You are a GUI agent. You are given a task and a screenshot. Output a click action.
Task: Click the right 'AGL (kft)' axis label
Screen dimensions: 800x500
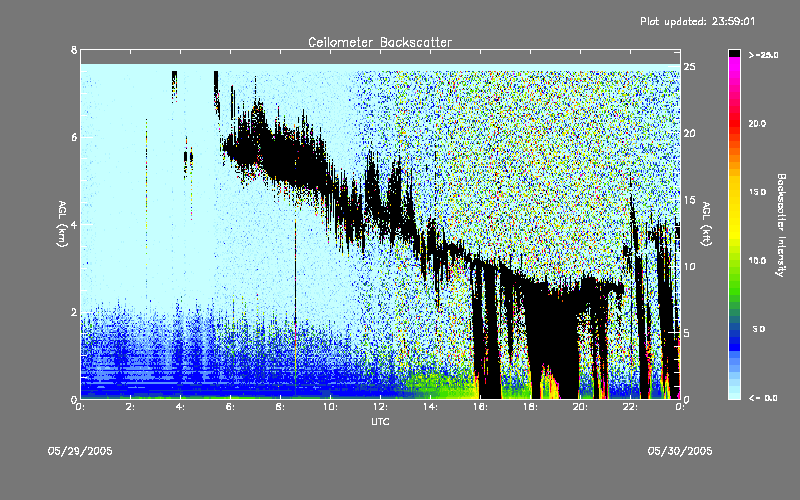click(x=706, y=224)
